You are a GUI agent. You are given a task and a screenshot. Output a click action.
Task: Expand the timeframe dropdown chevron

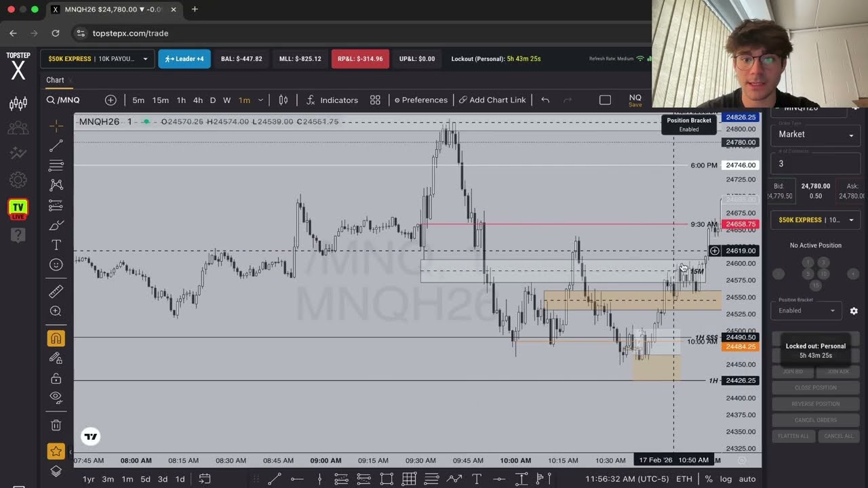(x=260, y=100)
